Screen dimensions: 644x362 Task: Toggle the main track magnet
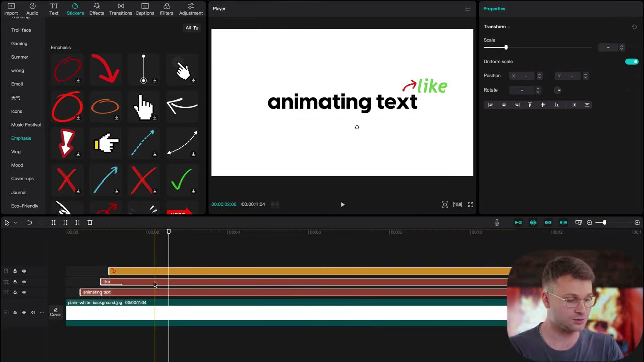point(518,222)
